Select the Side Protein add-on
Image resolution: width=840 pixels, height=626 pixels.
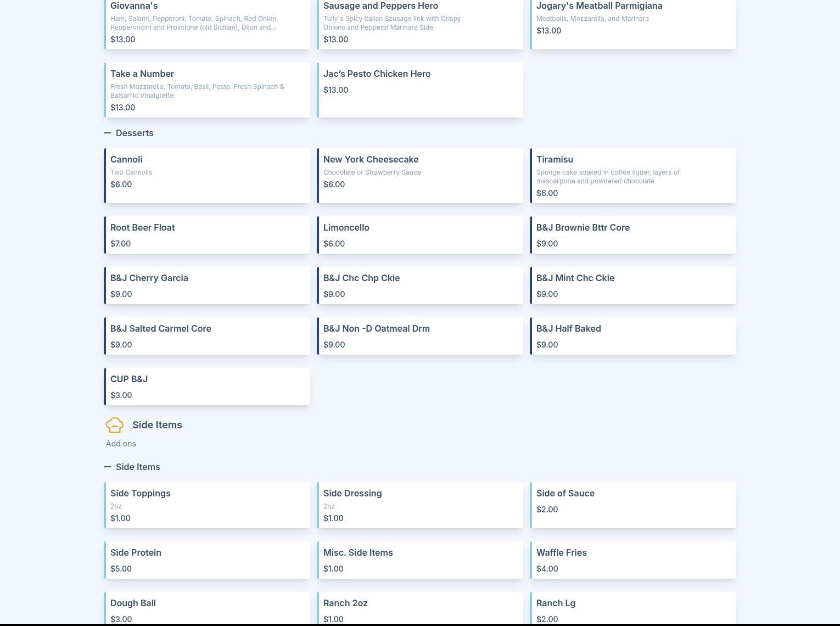coord(207,560)
